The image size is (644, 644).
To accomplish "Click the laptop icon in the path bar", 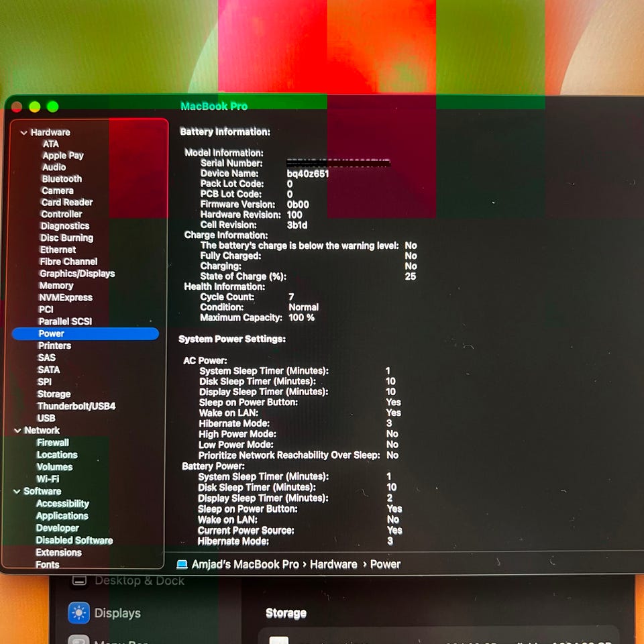I will point(182,564).
